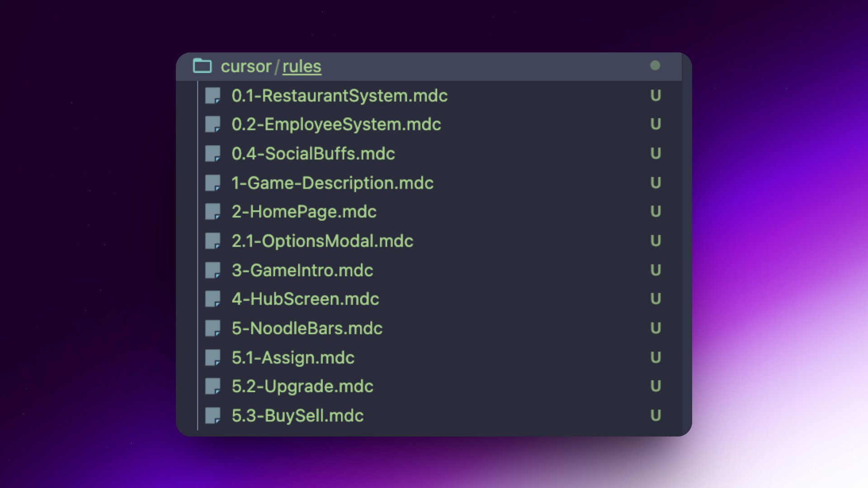The width and height of the screenshot is (868, 488).
Task: Click untracked U badge for 3-GameIntro.mdc
Action: [x=656, y=270]
